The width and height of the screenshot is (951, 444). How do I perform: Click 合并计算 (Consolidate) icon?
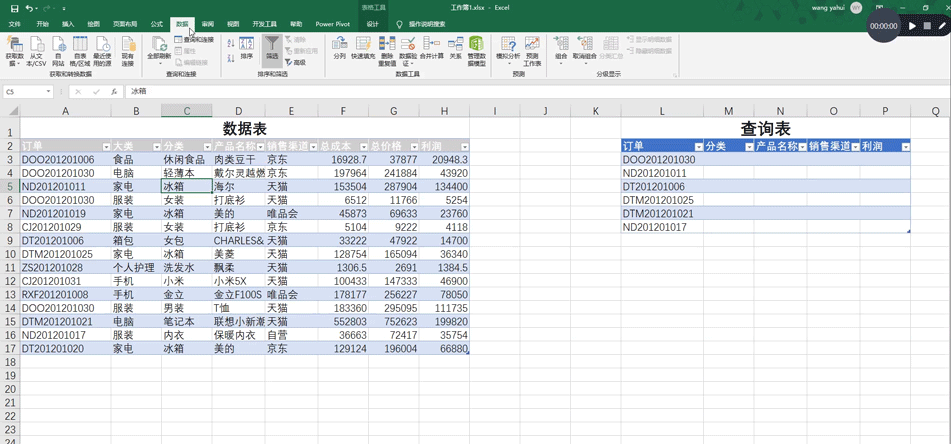coord(432,47)
